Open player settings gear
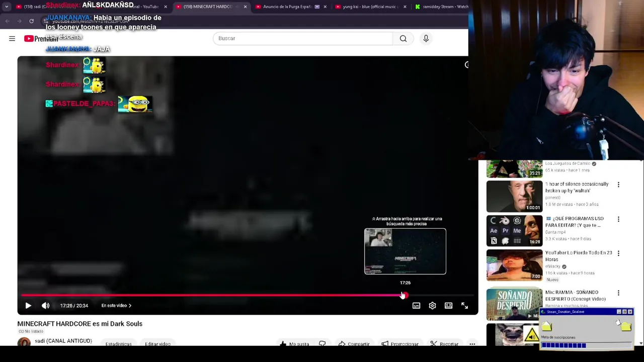Viewport: 644px width, 362px height. pyautogui.click(x=432, y=305)
